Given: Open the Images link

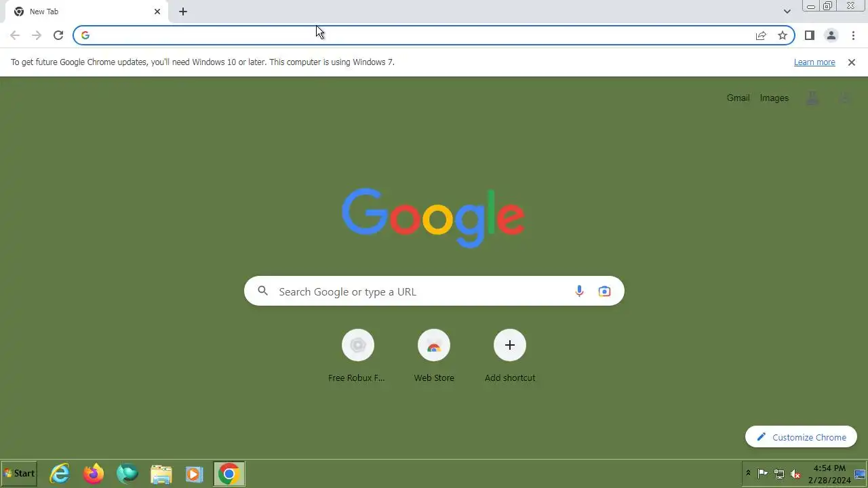Looking at the screenshot, I should [x=774, y=98].
